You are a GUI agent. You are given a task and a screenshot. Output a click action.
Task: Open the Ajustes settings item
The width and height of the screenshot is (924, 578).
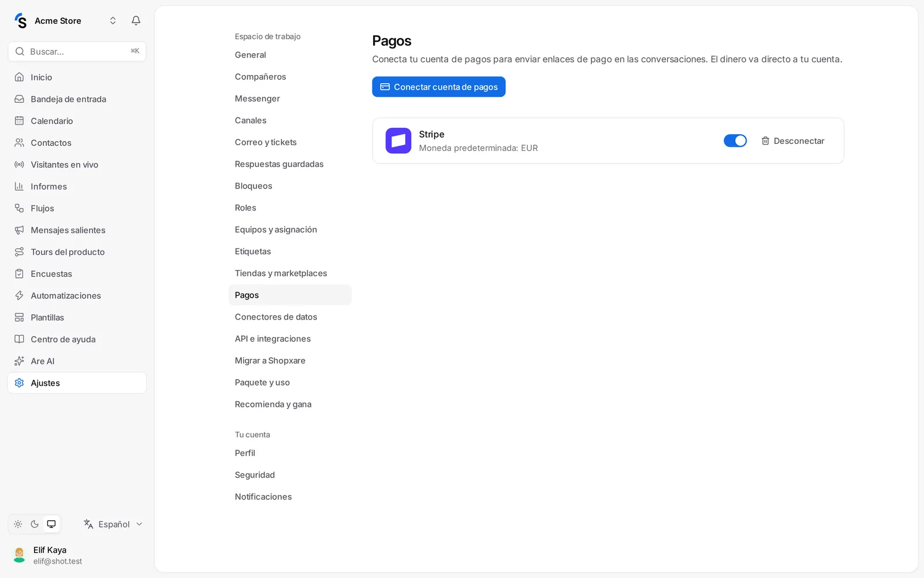click(77, 383)
